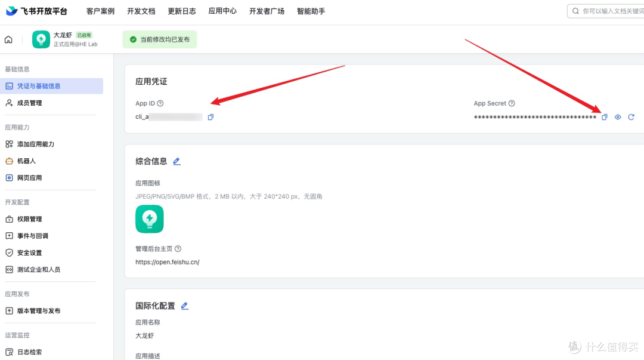Image resolution: width=644 pixels, height=360 pixels.
Task: Click the 正式应用@HE Lab subtitle
Action: [76, 44]
